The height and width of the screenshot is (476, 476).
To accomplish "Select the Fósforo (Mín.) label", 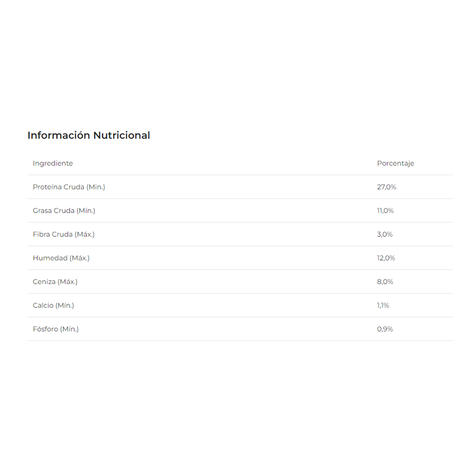I will click(x=56, y=329).
